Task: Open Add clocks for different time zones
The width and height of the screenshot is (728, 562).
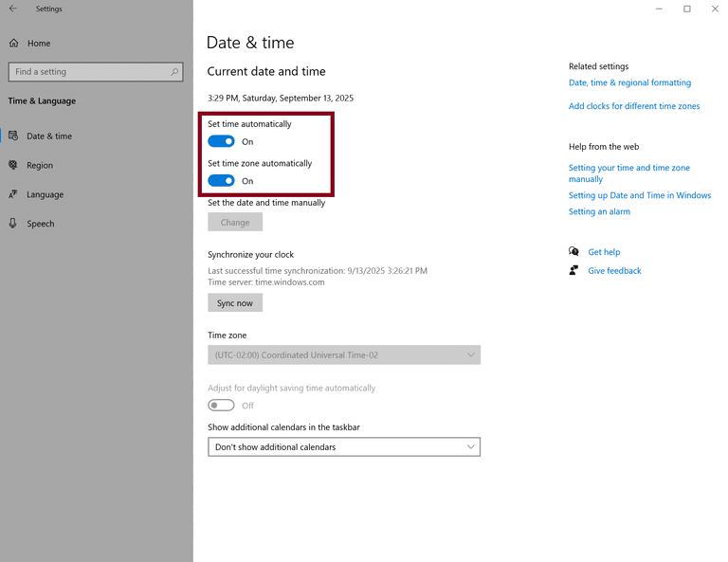Action: point(634,107)
